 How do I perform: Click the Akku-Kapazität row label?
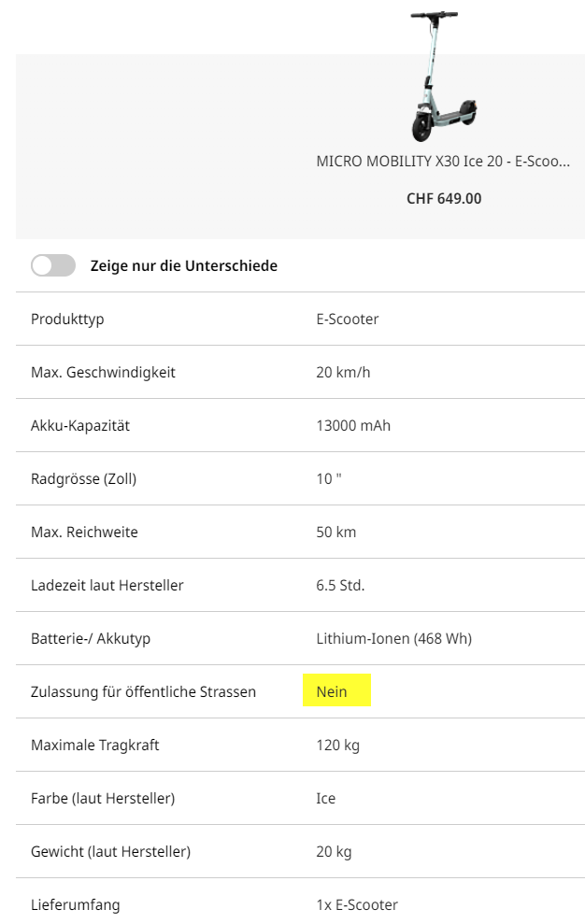point(80,425)
